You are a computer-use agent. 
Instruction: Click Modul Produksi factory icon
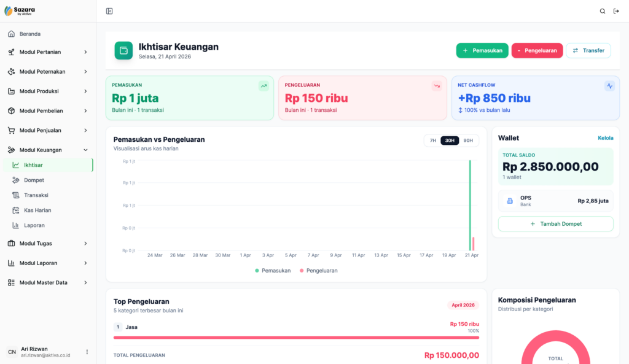[x=11, y=91]
